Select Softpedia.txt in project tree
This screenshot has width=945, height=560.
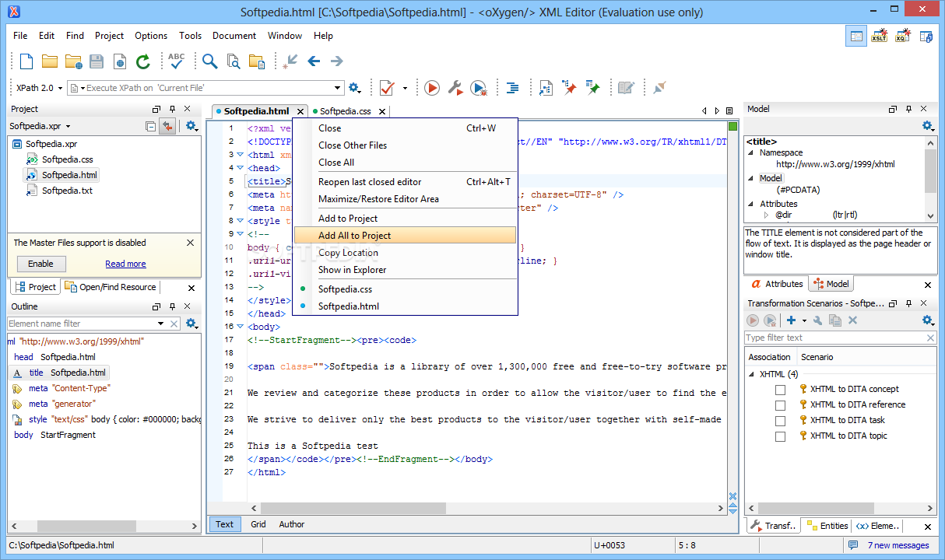(x=67, y=191)
